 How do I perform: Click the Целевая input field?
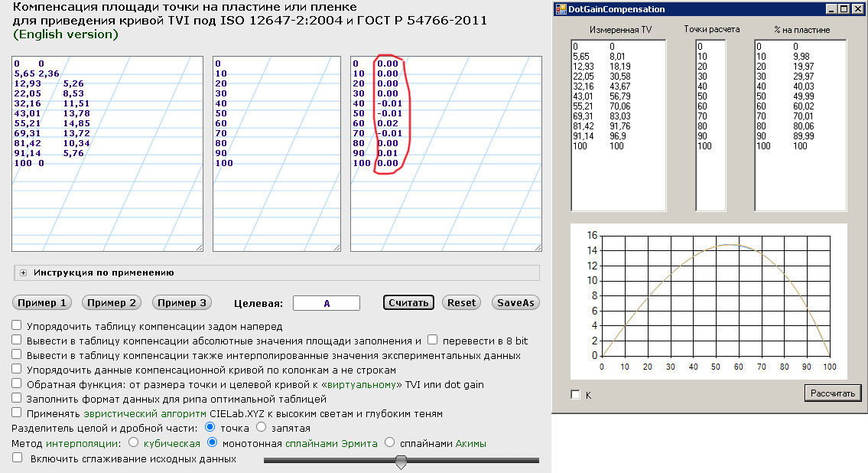click(x=327, y=303)
